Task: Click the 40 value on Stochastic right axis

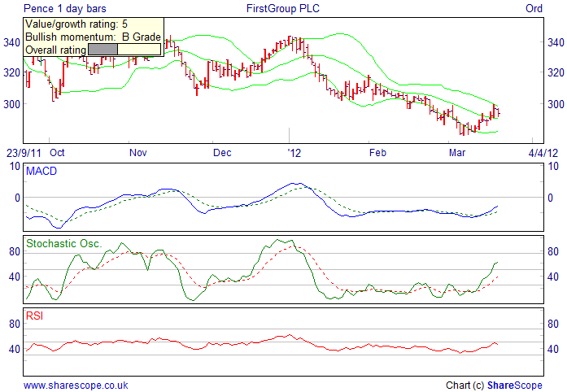Action: tap(553, 277)
